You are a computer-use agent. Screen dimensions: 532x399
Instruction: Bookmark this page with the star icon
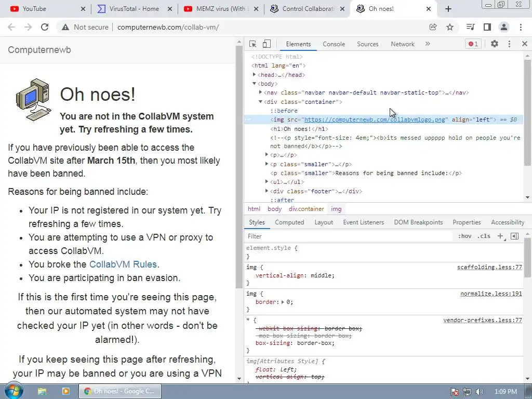450,27
